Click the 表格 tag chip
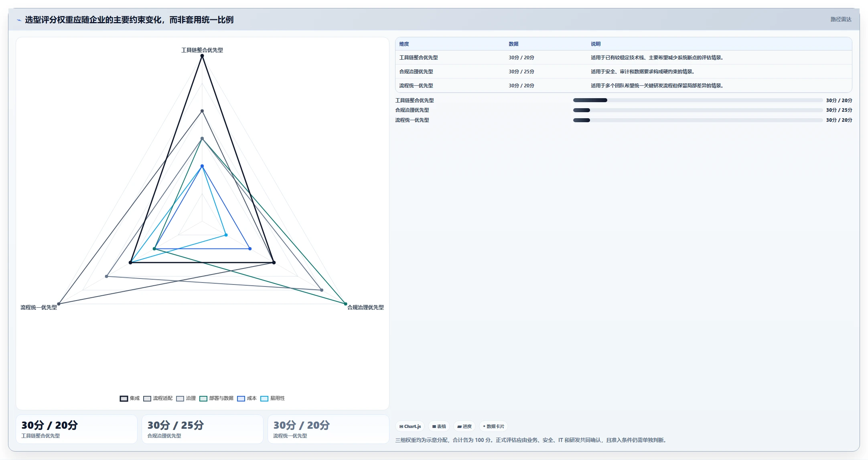This screenshot has width=868, height=460. [x=439, y=426]
